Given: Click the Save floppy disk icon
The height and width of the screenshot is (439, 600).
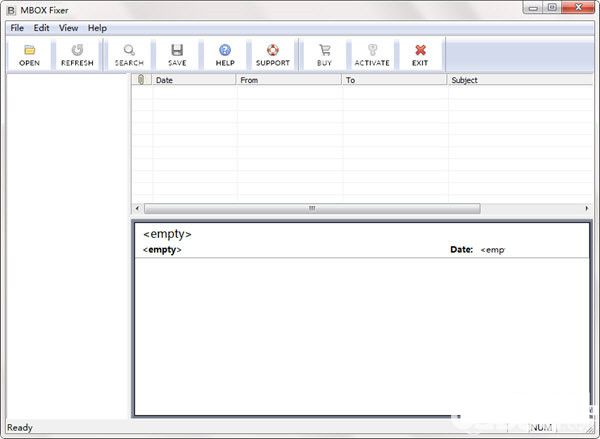Looking at the screenshot, I should click(x=177, y=50).
